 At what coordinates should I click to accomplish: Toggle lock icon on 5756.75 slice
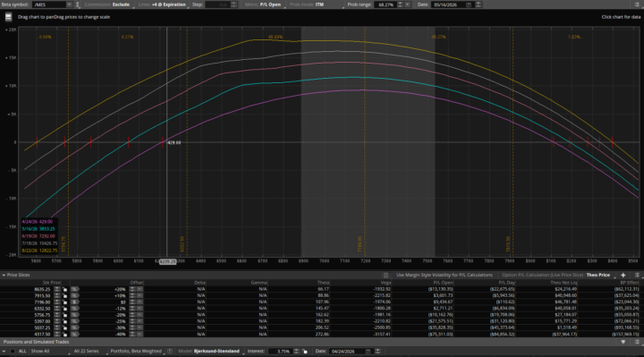point(65,315)
